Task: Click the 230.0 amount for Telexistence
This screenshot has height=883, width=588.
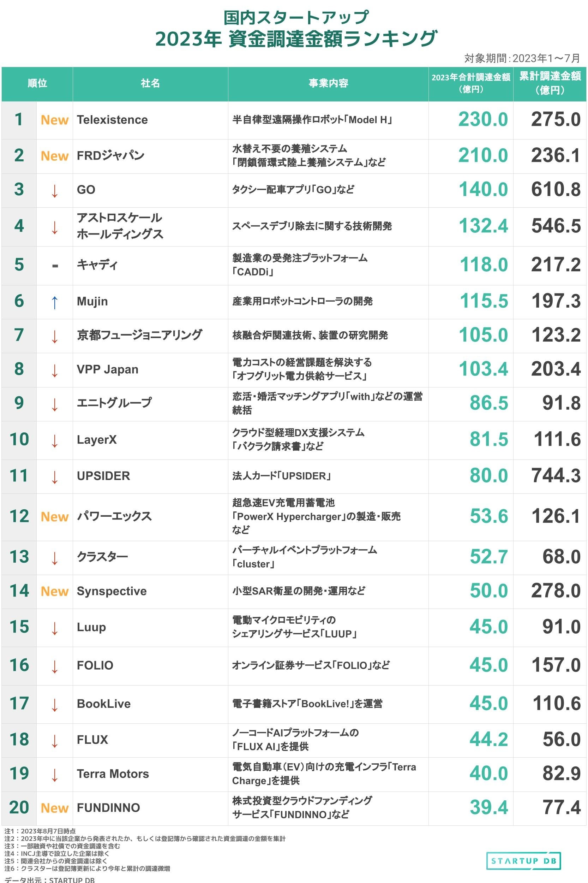Action: [483, 120]
